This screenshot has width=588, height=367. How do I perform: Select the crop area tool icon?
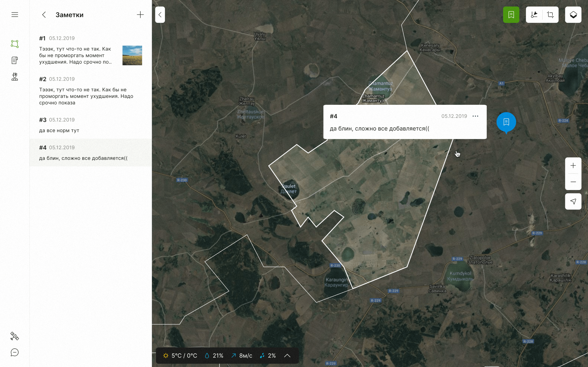pos(550,14)
